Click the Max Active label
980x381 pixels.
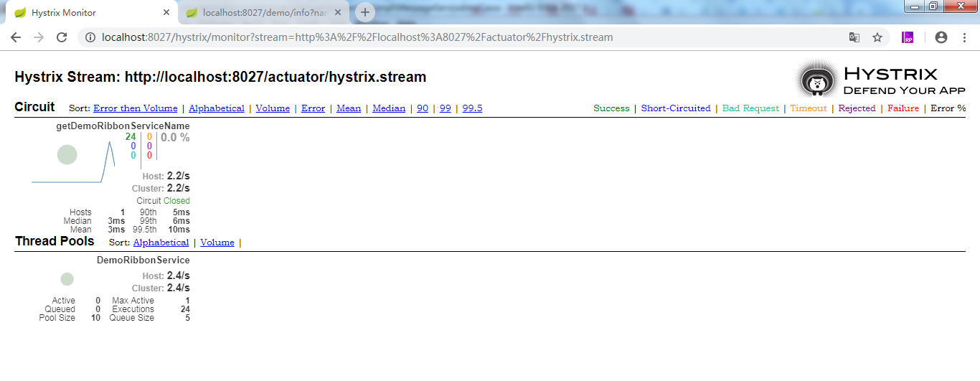pos(133,301)
